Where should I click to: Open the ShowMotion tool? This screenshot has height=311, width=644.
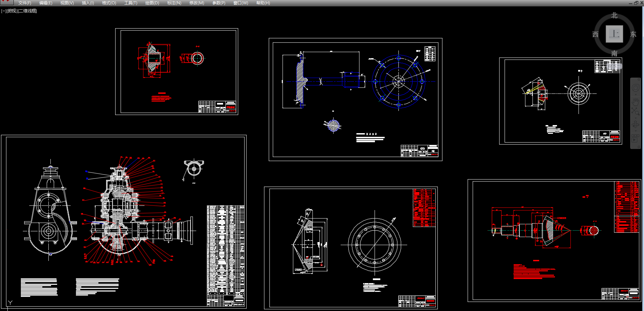pyautogui.click(x=635, y=139)
